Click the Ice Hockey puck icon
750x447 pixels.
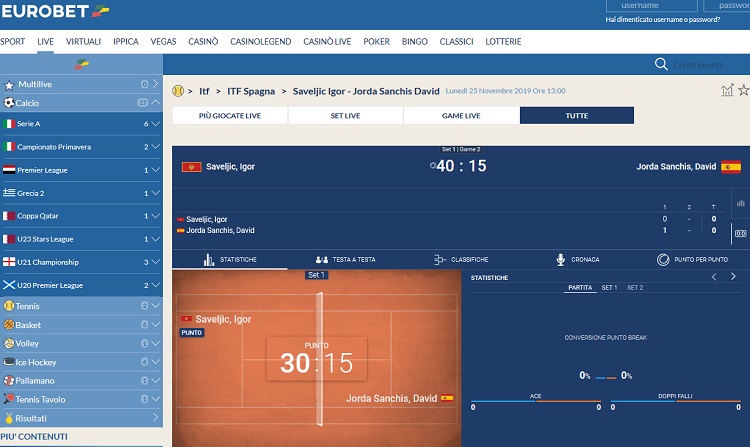point(9,362)
